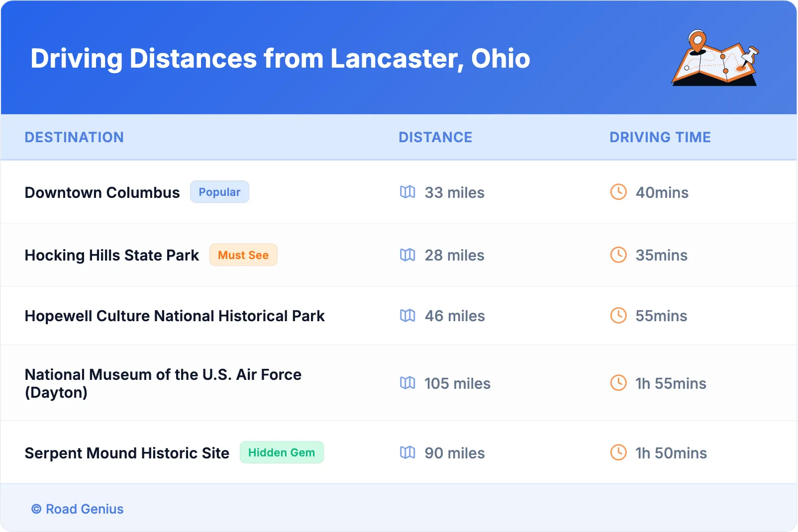
Task: Click the map icon beside 28 miles
Action: (407, 255)
